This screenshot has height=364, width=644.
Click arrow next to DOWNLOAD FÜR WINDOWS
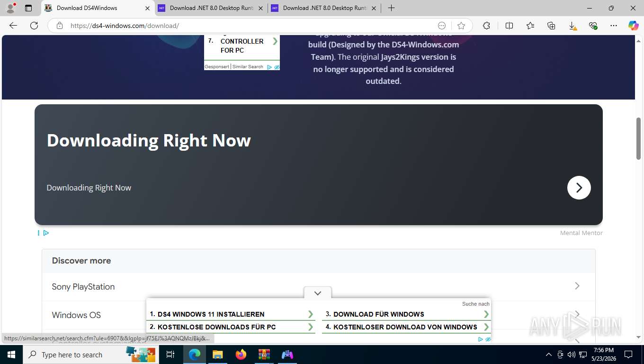click(486, 314)
